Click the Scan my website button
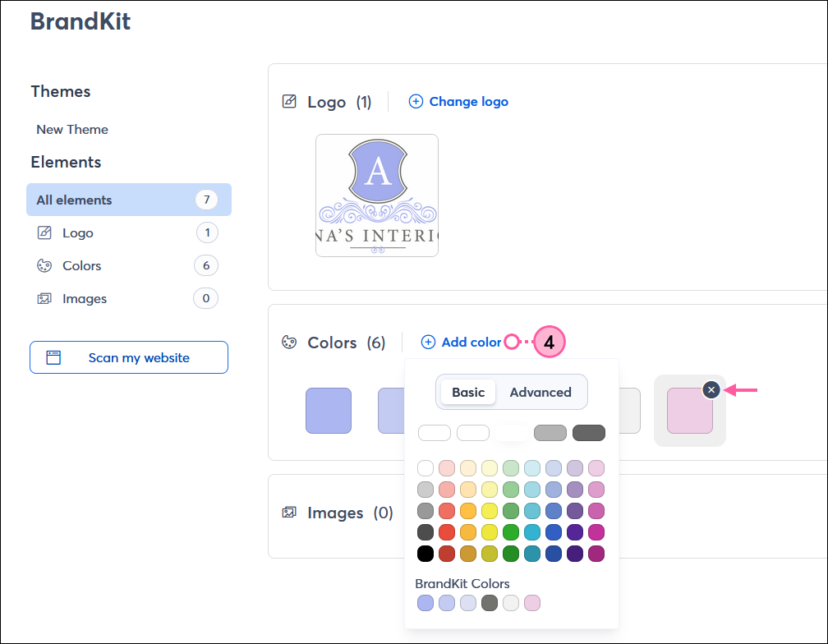This screenshot has height=644, width=828. [x=128, y=356]
